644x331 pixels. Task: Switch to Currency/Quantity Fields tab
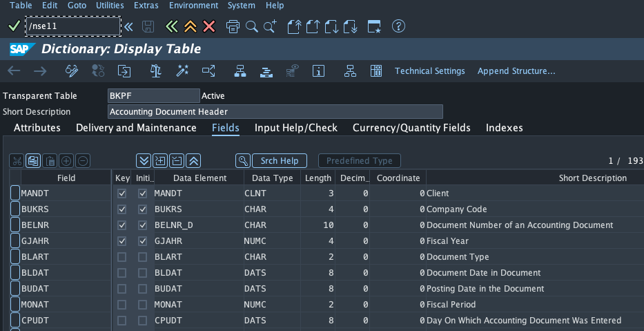411,128
